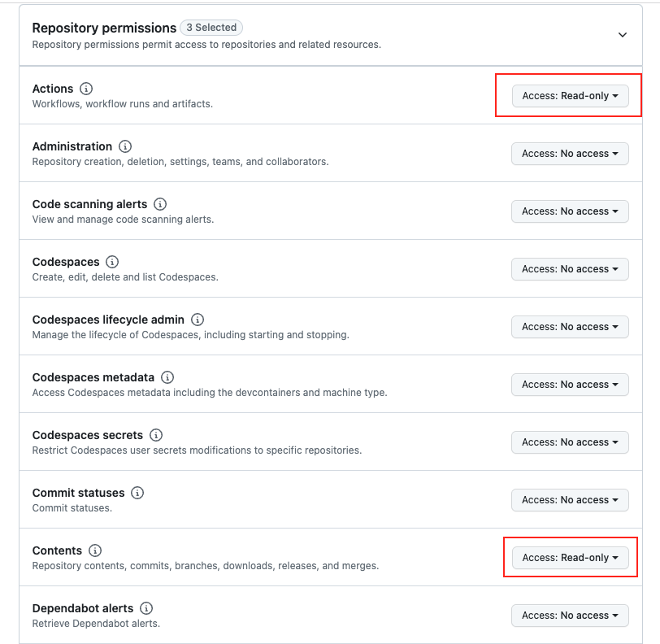
Task: Open the Contents access dropdown
Action: click(570, 558)
